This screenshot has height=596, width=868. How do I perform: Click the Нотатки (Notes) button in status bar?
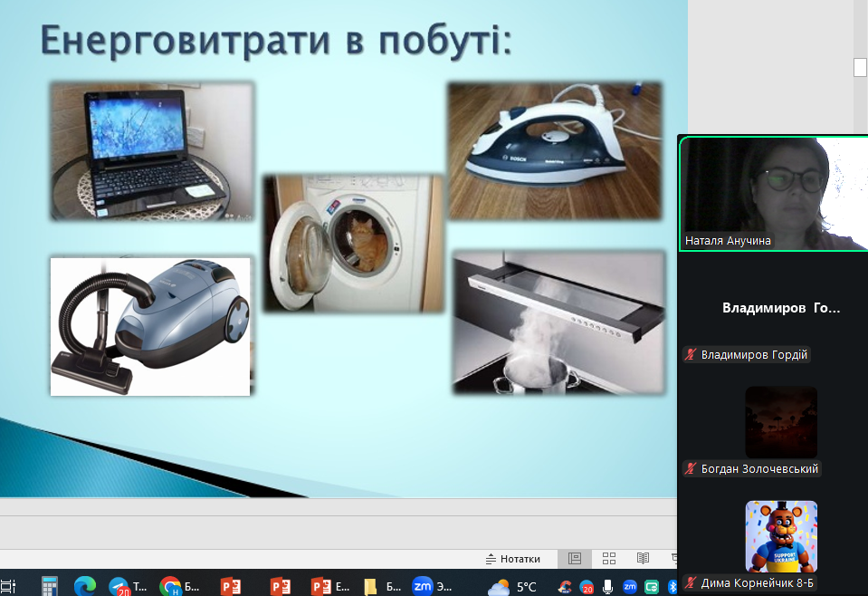(x=513, y=559)
